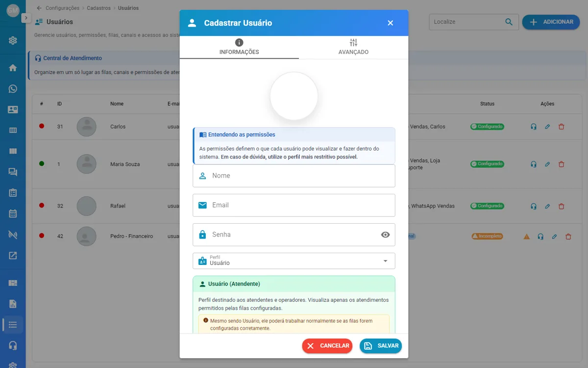Toggle password visibility eye icon
Screen dimensions: 588x368
pos(386,235)
